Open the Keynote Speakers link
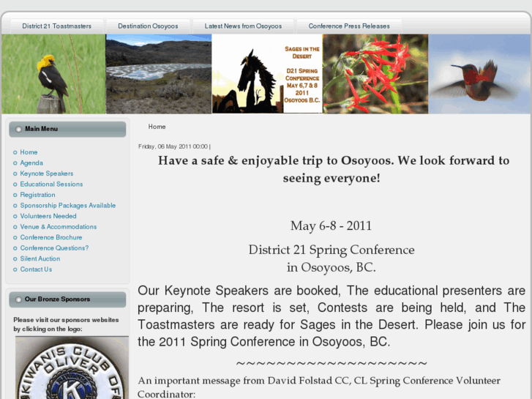 click(x=47, y=174)
